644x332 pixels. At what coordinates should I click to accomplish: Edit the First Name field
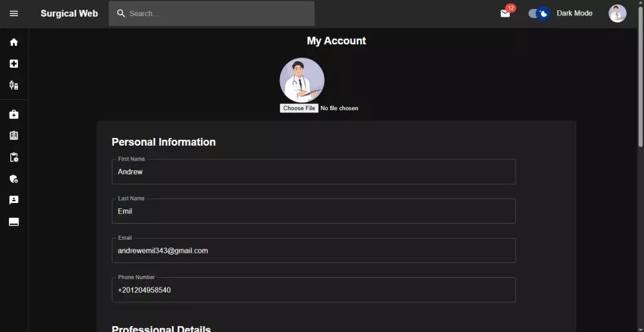pyautogui.click(x=314, y=171)
